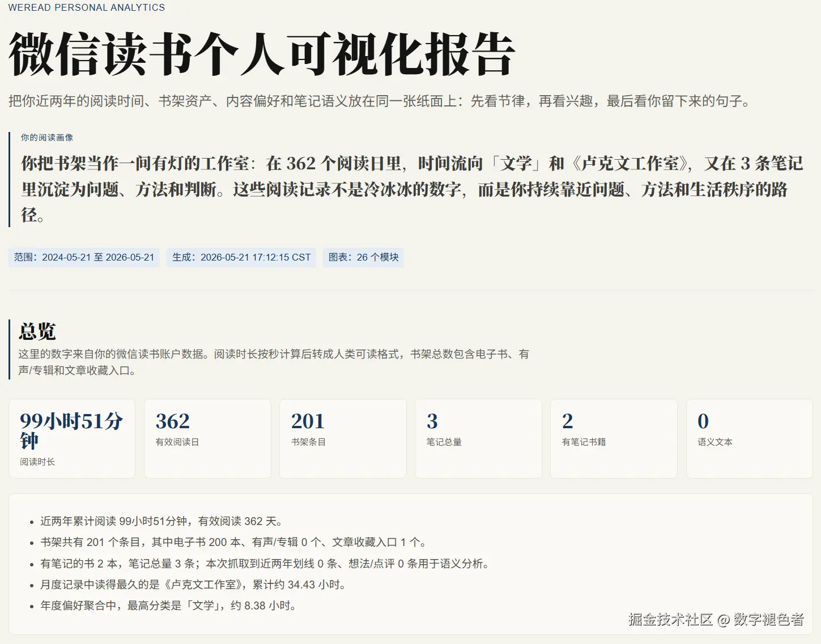Click the 生成 timestamp badge 17:12:15 CST

click(x=241, y=257)
